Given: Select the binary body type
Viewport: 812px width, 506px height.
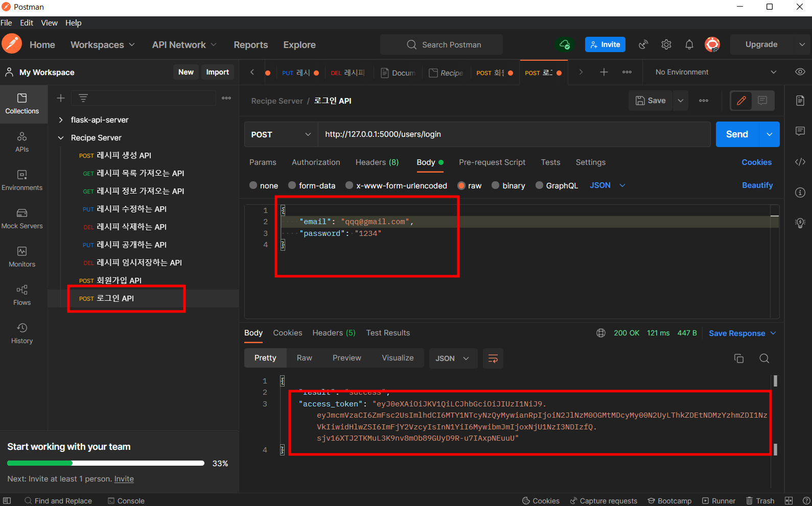Looking at the screenshot, I should coord(508,185).
